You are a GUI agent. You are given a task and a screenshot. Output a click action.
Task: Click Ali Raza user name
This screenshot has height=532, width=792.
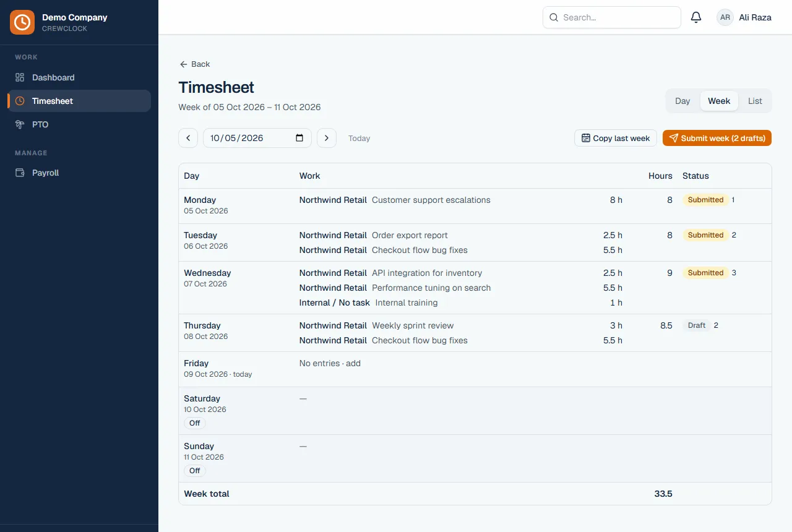pyautogui.click(x=755, y=17)
